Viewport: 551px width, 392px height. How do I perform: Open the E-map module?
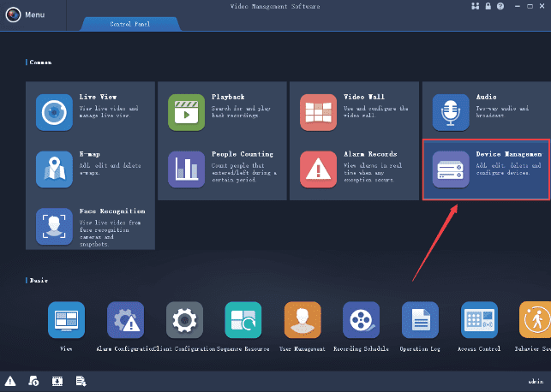click(x=54, y=169)
